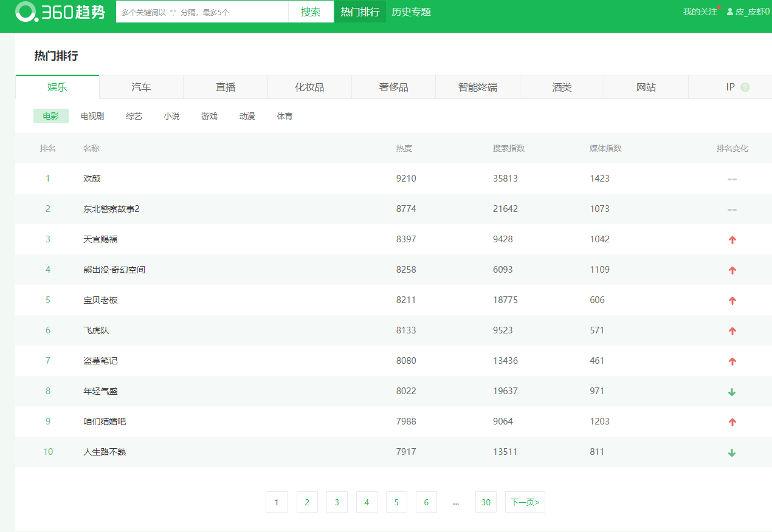Select the 电视剧 sub-category filter
Viewport: 772px width, 532px height.
[x=92, y=116]
